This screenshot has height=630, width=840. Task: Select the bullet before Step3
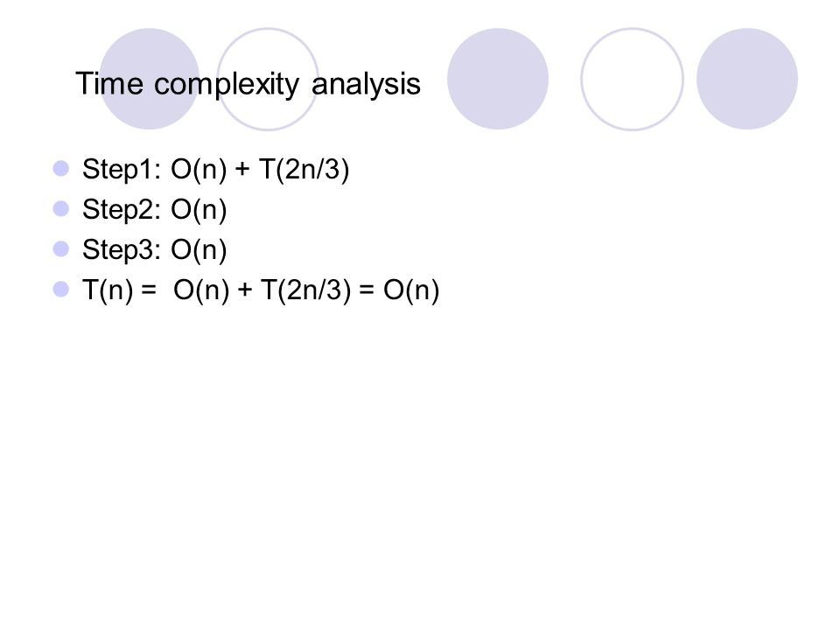(61, 248)
